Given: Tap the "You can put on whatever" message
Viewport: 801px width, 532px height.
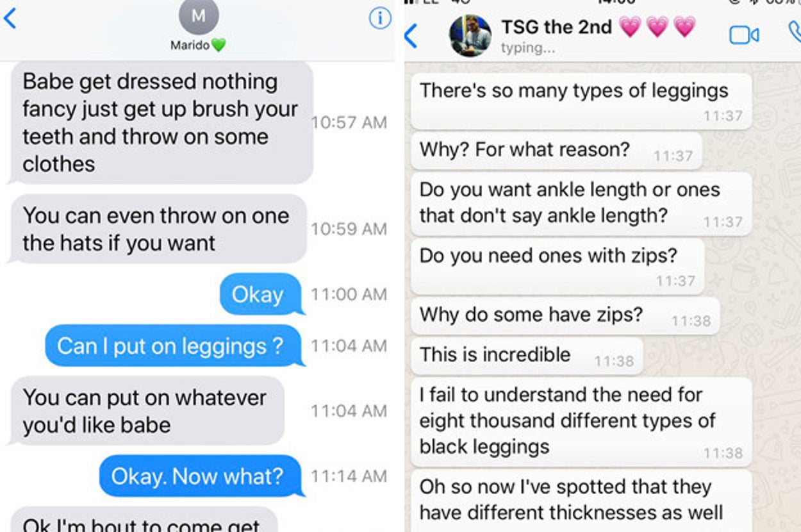Looking at the screenshot, I should (x=146, y=411).
